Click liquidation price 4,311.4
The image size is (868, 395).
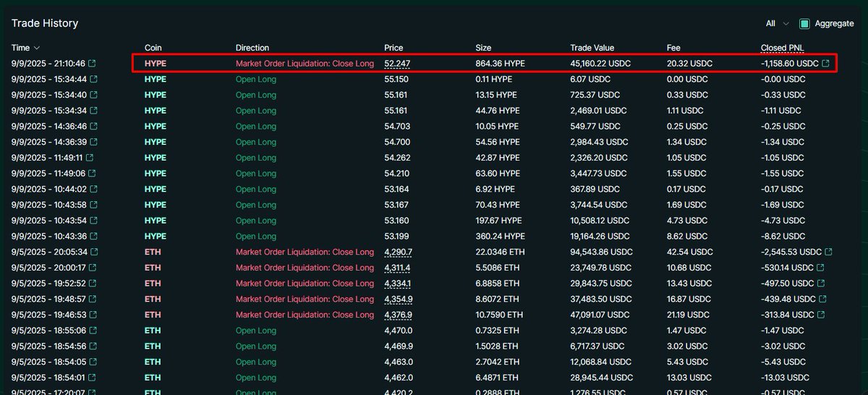[399, 268]
